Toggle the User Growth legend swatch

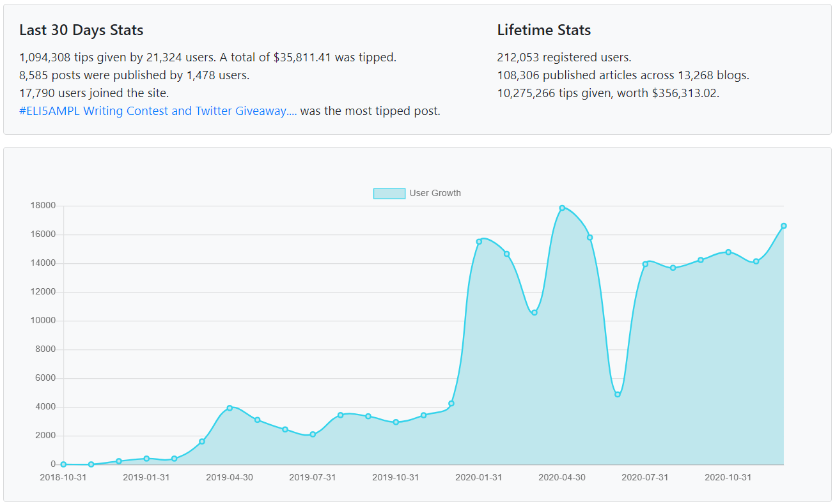[x=389, y=194]
